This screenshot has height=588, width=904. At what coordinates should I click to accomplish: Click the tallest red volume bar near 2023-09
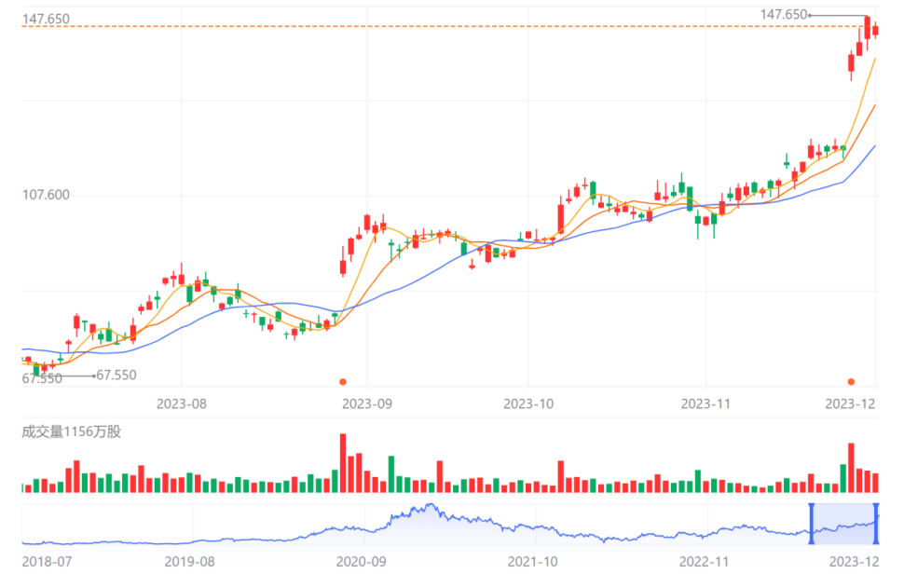point(343,463)
